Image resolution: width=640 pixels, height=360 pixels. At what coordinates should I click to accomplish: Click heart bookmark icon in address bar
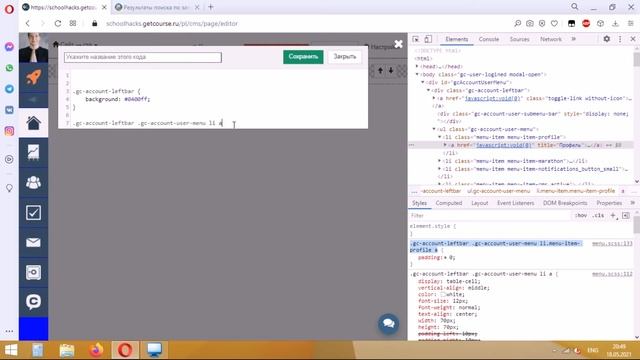554,24
